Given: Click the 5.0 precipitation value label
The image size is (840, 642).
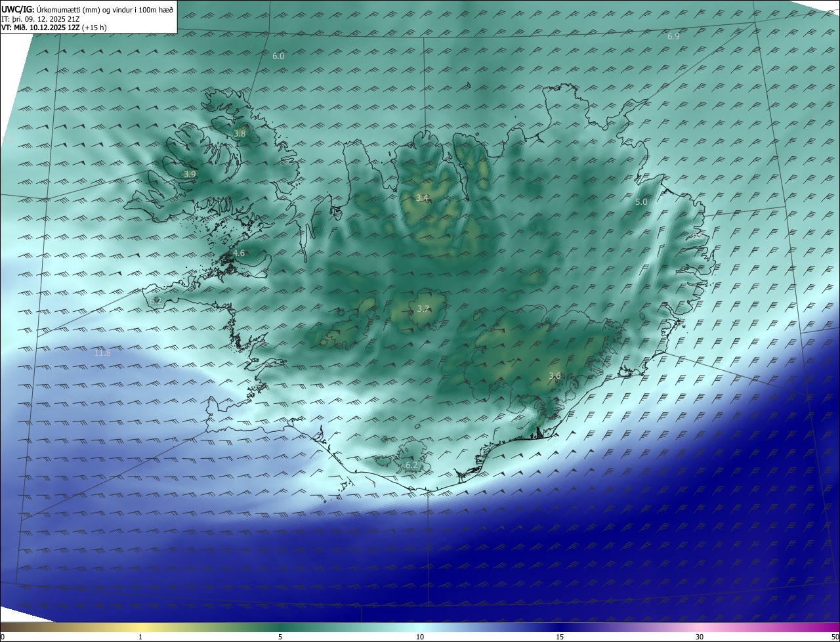Looking at the screenshot, I should pyautogui.click(x=641, y=202).
